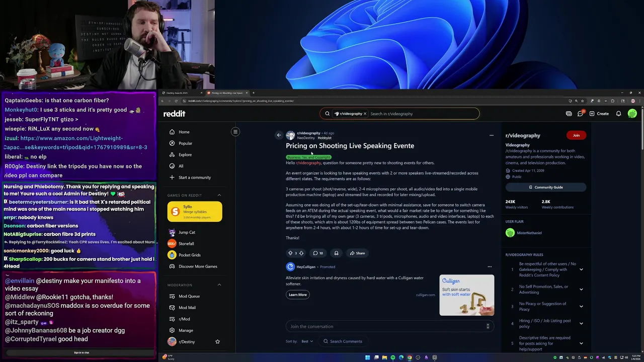644x362 pixels.
Task: Collapse the Moderation section
Action: coord(219,285)
